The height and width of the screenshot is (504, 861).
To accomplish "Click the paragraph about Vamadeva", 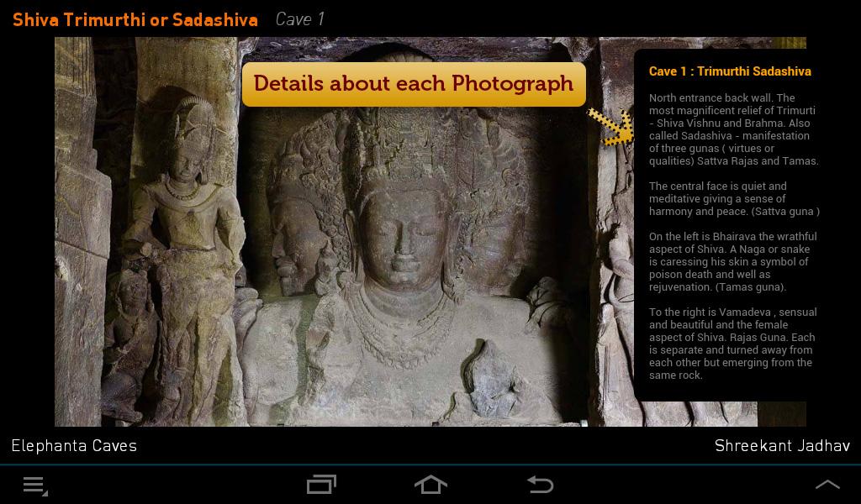I will click(x=732, y=344).
